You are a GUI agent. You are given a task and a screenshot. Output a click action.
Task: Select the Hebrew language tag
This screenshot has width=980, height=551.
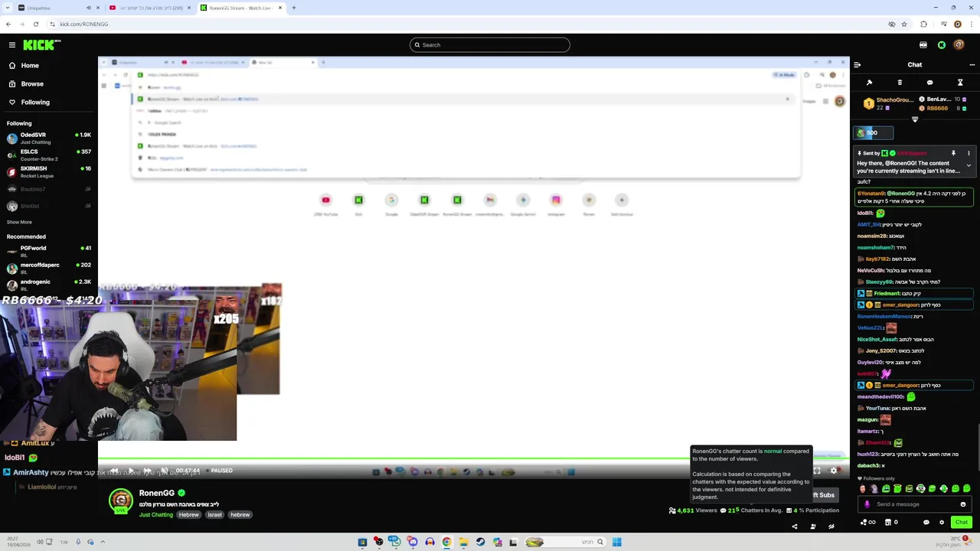189,515
